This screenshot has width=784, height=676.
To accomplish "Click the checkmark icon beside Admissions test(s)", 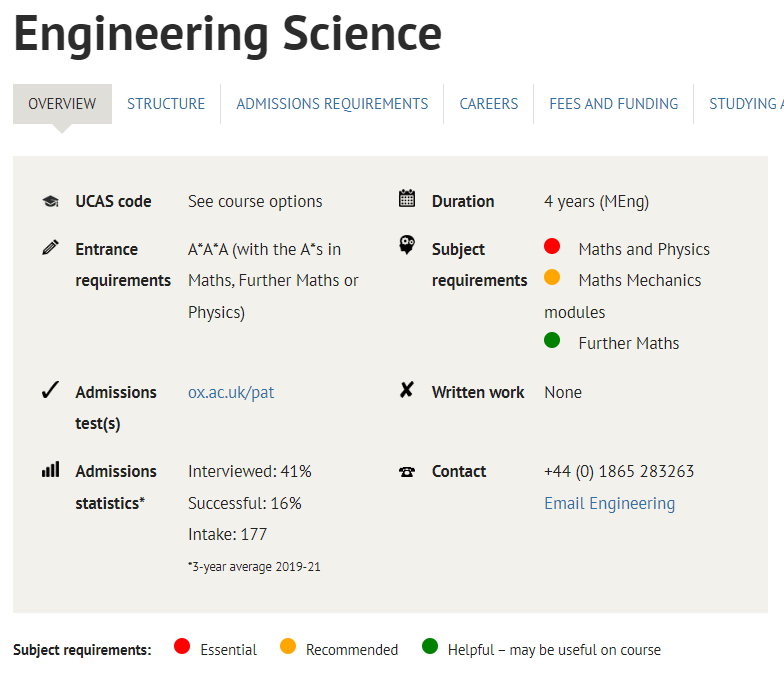I will click(50, 391).
